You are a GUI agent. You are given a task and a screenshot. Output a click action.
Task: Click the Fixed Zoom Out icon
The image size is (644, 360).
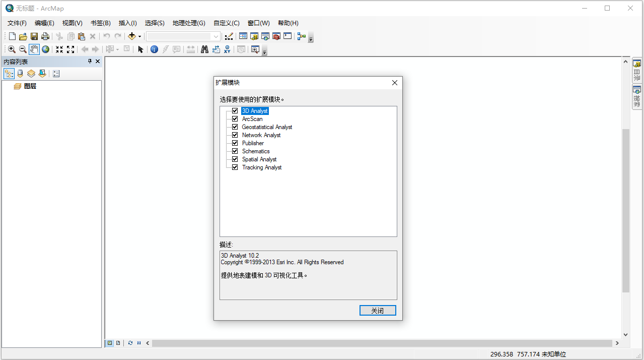(70, 49)
